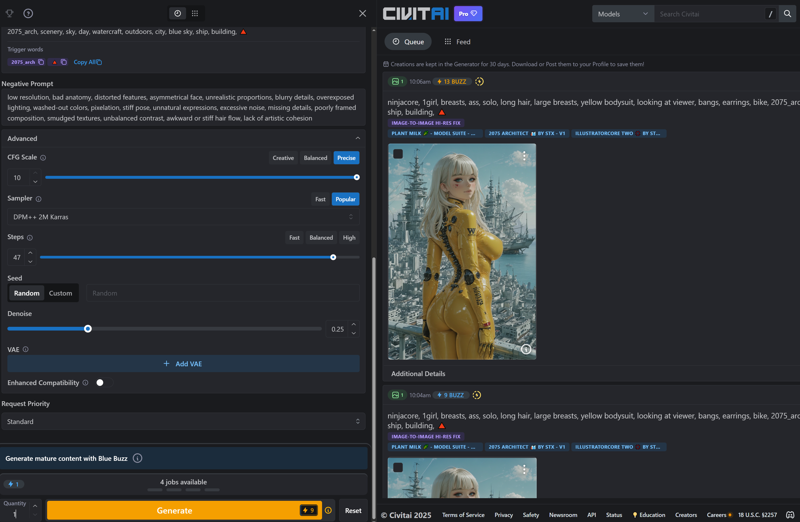Click the Search Civitai input field
This screenshot has height=522, width=800.
tap(710, 14)
